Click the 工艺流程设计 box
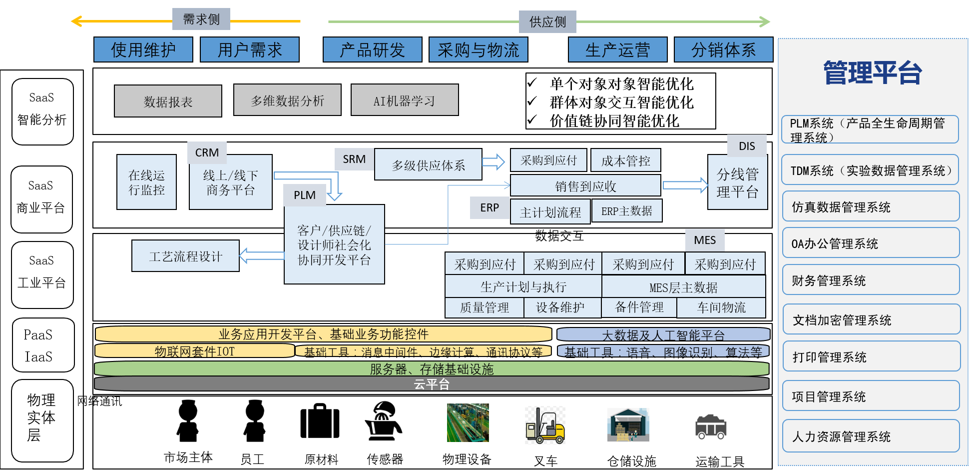The image size is (980, 473). (x=185, y=256)
